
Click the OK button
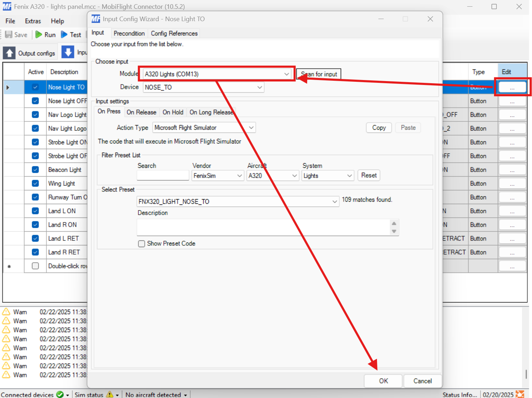[x=383, y=381]
